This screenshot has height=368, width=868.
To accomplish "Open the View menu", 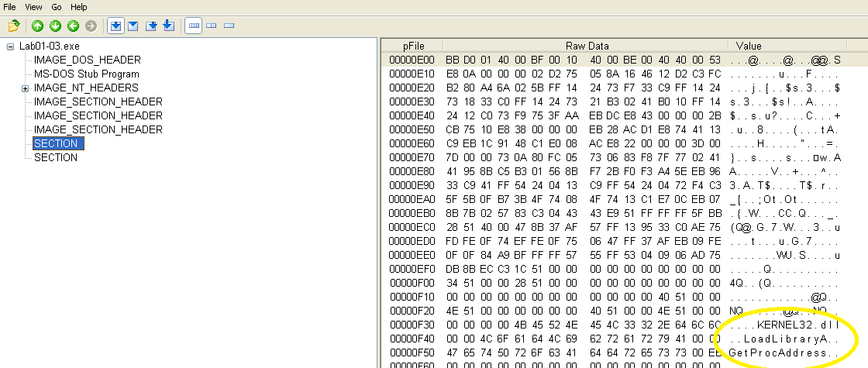I will pyautogui.click(x=34, y=6).
